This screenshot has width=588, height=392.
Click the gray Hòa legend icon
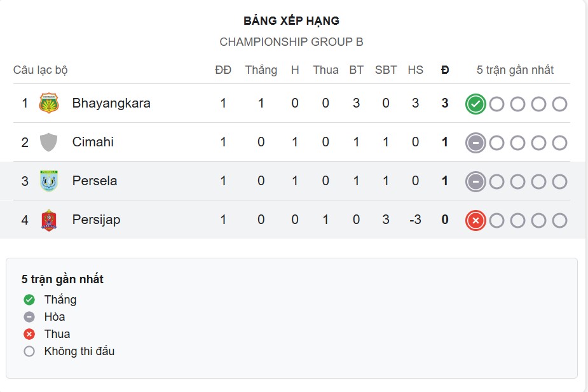point(29,317)
